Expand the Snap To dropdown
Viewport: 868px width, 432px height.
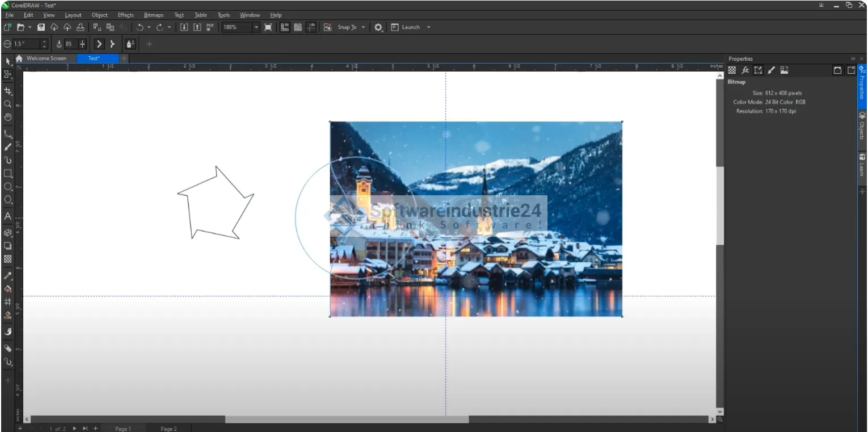click(x=363, y=27)
